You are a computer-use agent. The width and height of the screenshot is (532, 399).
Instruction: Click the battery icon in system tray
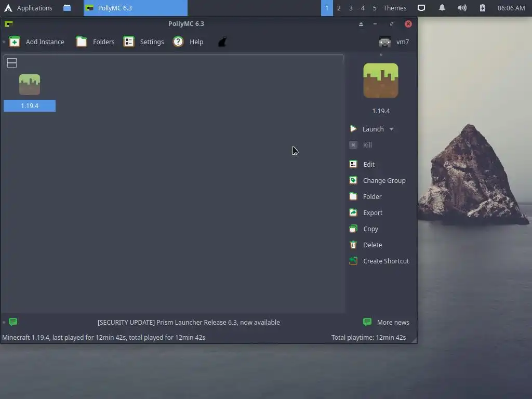pos(483,8)
